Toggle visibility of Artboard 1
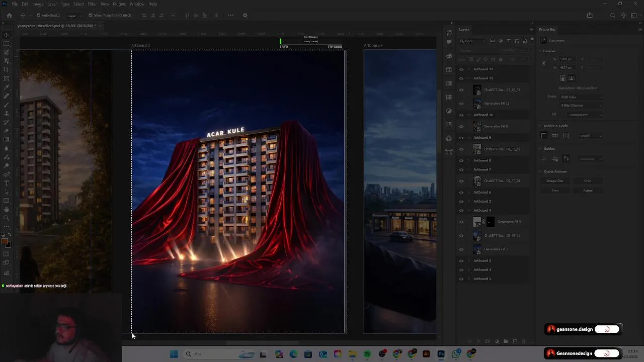644x362 pixels. [x=461, y=279]
